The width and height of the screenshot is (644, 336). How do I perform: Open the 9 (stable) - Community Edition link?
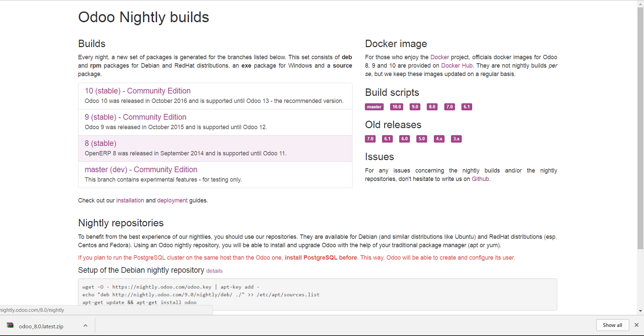point(135,117)
